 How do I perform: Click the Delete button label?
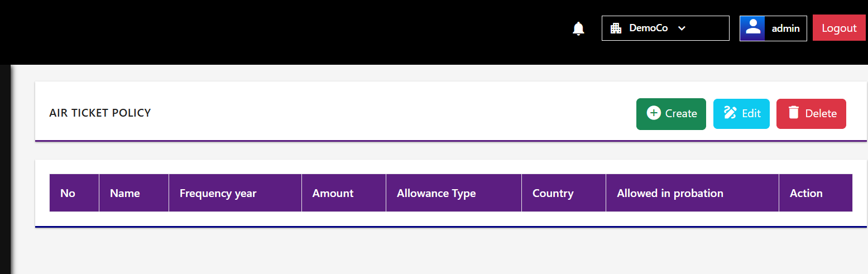click(821, 113)
